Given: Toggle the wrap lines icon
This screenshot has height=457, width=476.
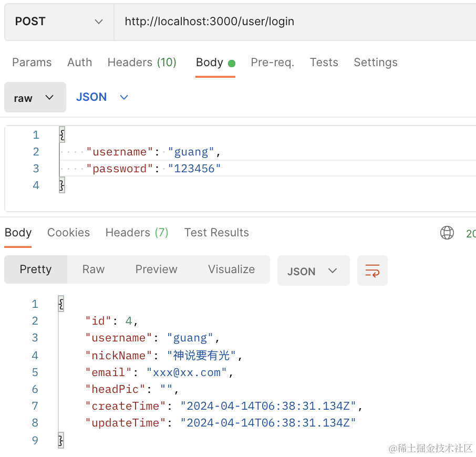Looking at the screenshot, I should coord(372,271).
